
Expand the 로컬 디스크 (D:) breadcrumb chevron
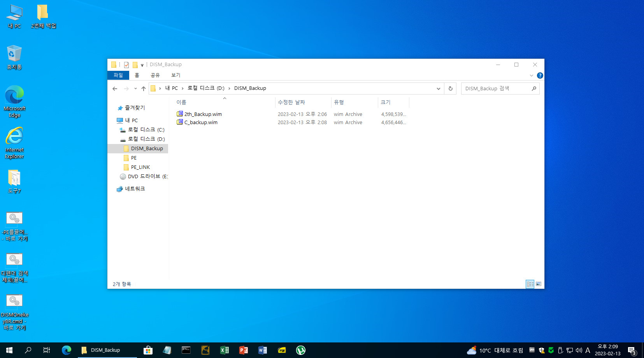[x=229, y=89]
